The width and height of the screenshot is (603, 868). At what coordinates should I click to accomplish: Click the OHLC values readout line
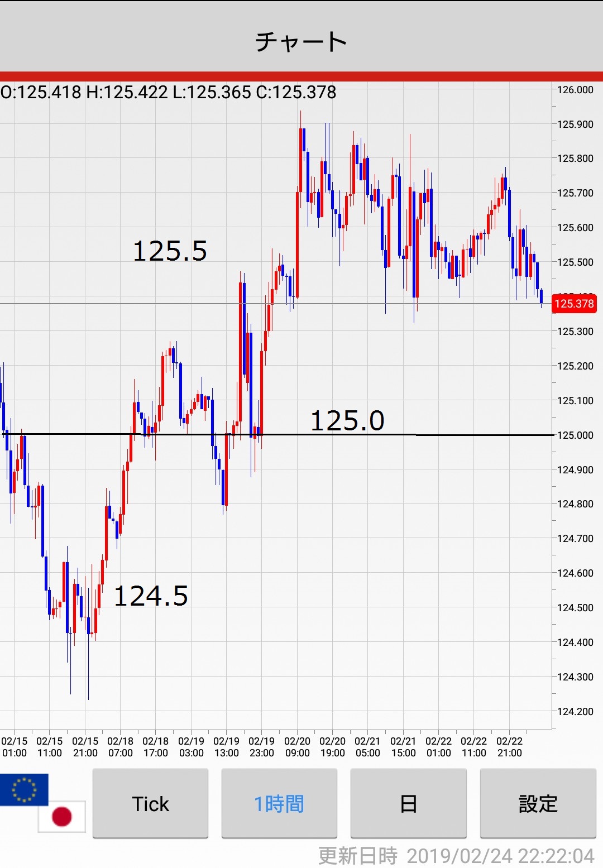pos(169,92)
